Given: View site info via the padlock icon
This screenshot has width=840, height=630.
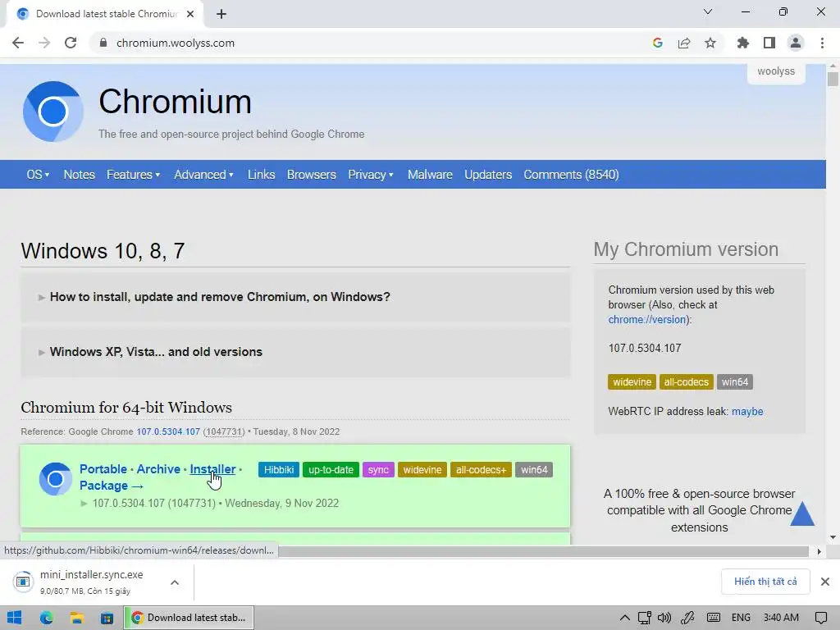Looking at the screenshot, I should pos(103,43).
